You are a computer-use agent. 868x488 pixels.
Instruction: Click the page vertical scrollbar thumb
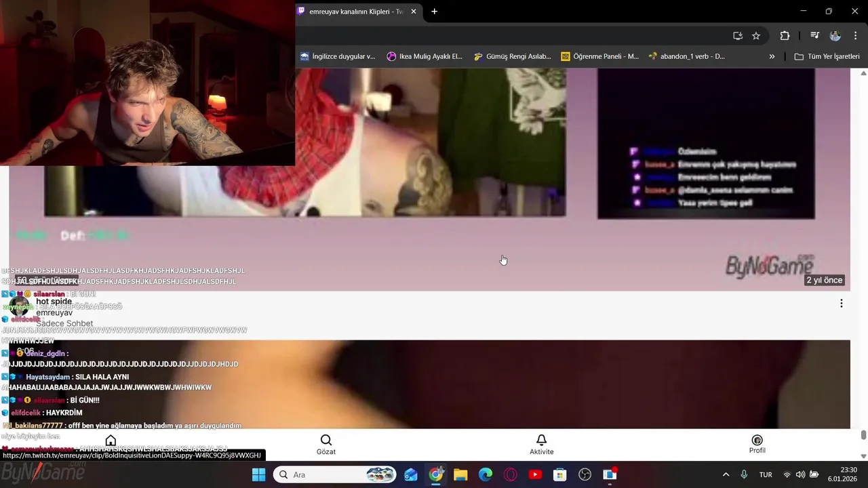coord(863,434)
